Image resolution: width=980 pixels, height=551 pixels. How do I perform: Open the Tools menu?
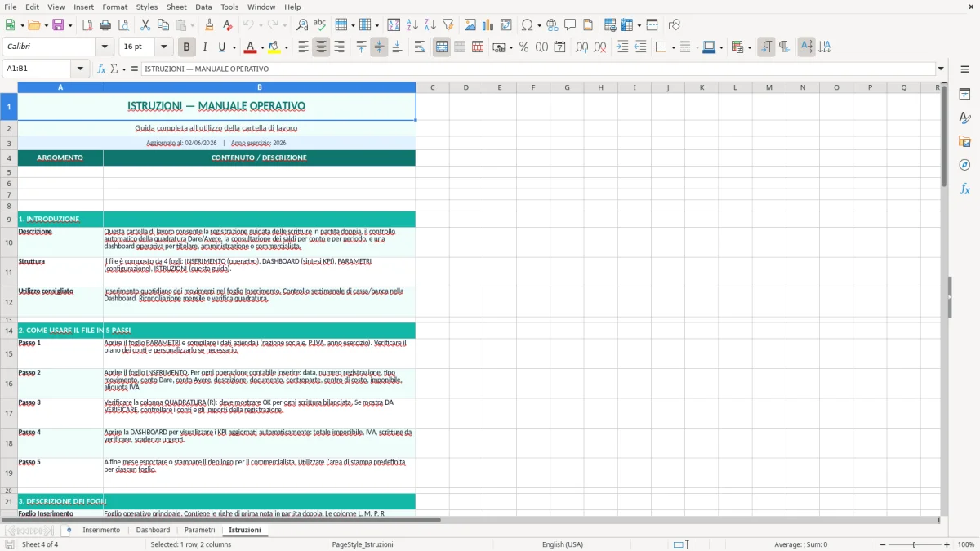[229, 7]
